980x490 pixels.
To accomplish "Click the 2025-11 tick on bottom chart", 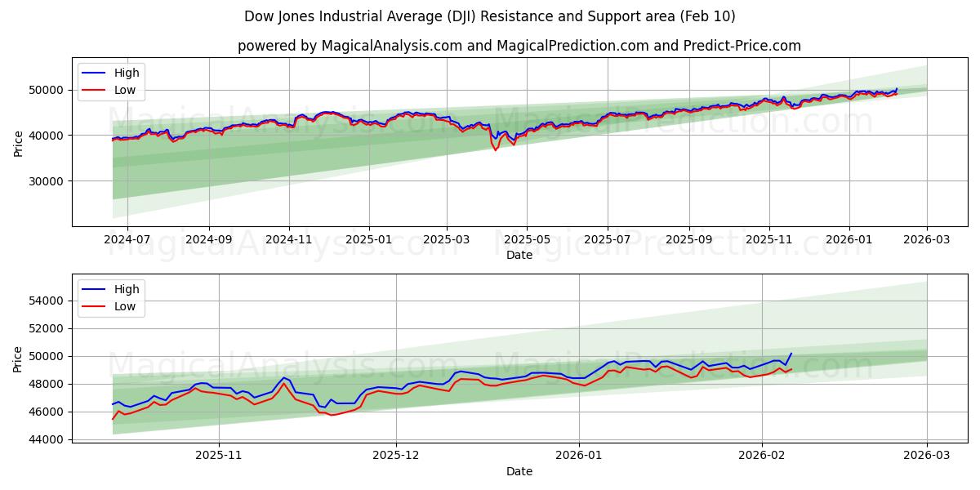I will (218, 455).
